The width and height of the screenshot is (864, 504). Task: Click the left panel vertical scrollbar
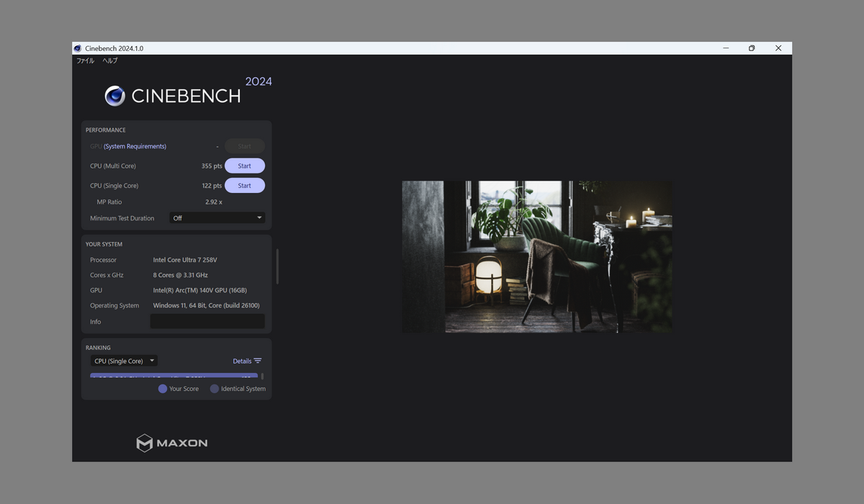tap(277, 266)
